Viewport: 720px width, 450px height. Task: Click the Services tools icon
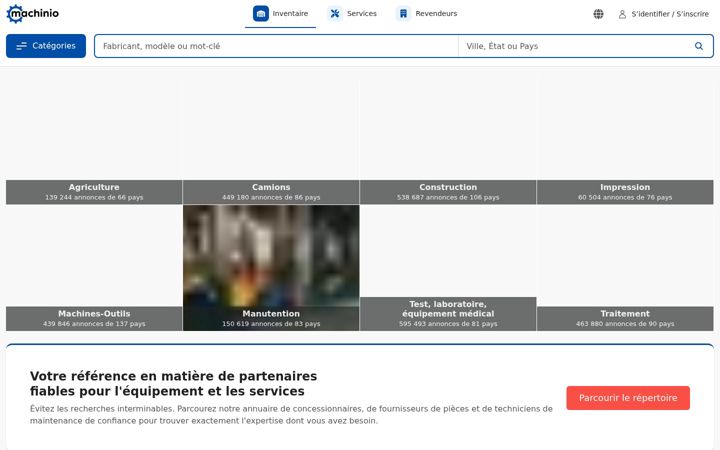tap(335, 14)
